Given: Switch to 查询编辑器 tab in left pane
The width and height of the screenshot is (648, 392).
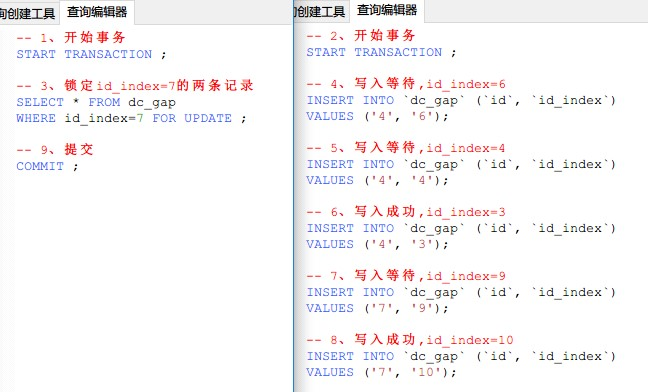Looking at the screenshot, I should coord(97,12).
